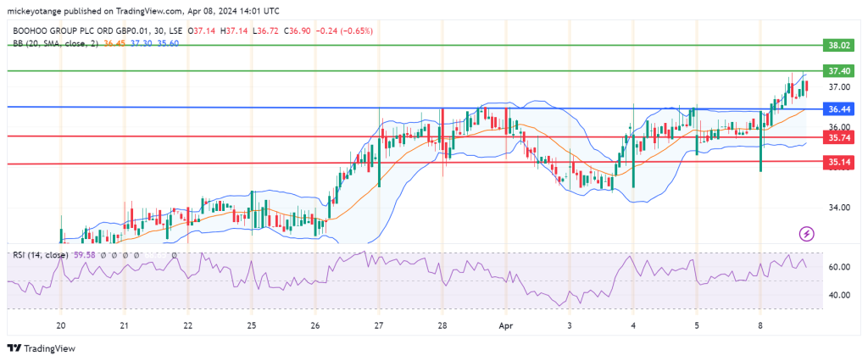Click the date label 22 on time axis

[x=187, y=326]
